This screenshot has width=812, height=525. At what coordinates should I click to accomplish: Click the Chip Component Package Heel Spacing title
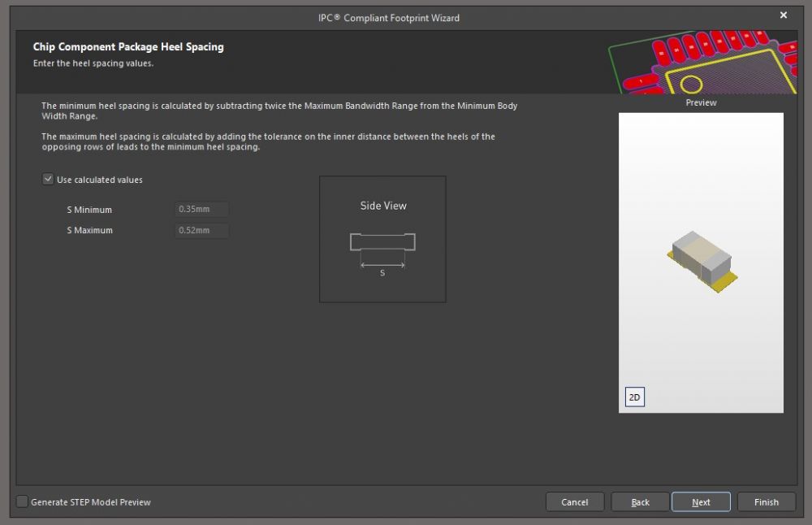pyautogui.click(x=128, y=47)
